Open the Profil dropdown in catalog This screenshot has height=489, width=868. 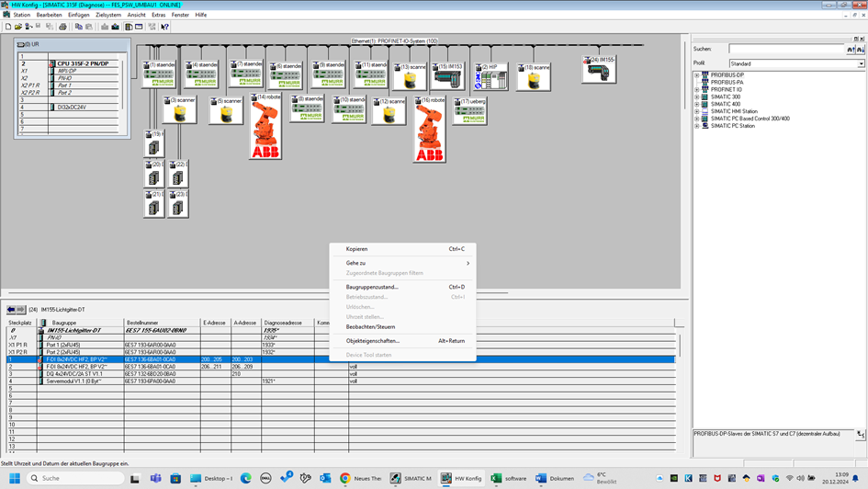tap(861, 63)
